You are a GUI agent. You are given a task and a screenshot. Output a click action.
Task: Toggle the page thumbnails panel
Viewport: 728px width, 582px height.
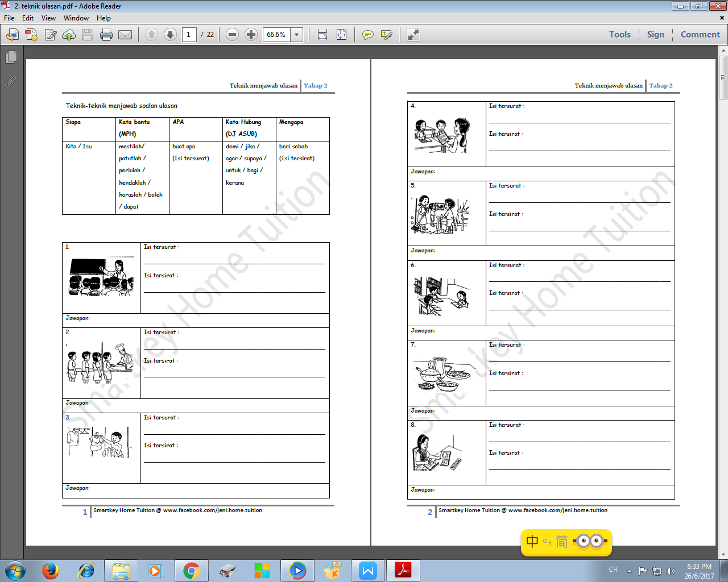11,57
